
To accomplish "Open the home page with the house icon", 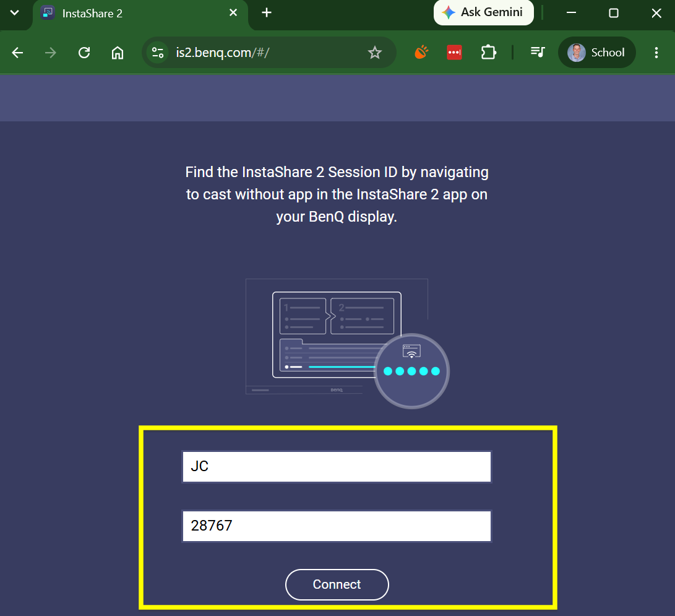I will point(118,53).
